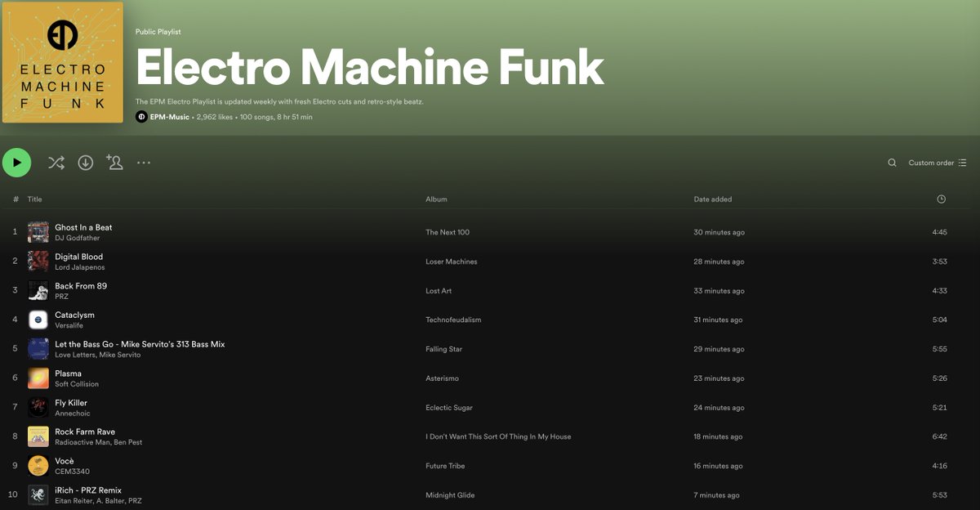This screenshot has height=510, width=980.
Task: Open album Lost Art
Action: (x=439, y=291)
